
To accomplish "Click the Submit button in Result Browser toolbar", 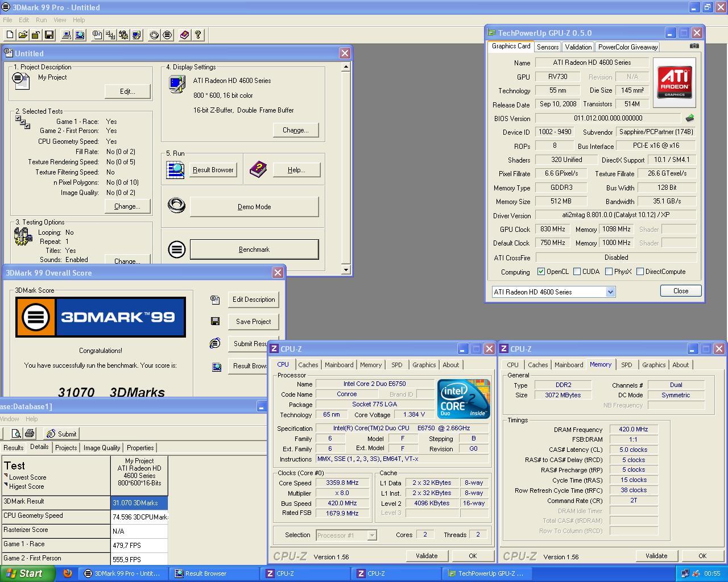I will tap(60, 434).
